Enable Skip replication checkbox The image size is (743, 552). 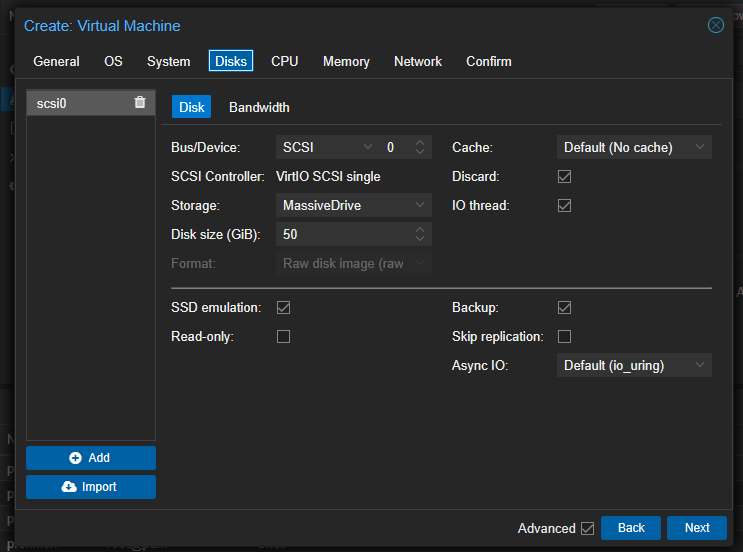click(564, 336)
